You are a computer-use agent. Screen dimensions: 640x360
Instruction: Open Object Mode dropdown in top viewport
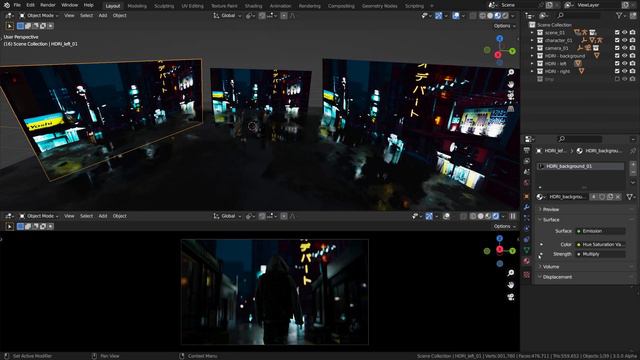(39, 16)
